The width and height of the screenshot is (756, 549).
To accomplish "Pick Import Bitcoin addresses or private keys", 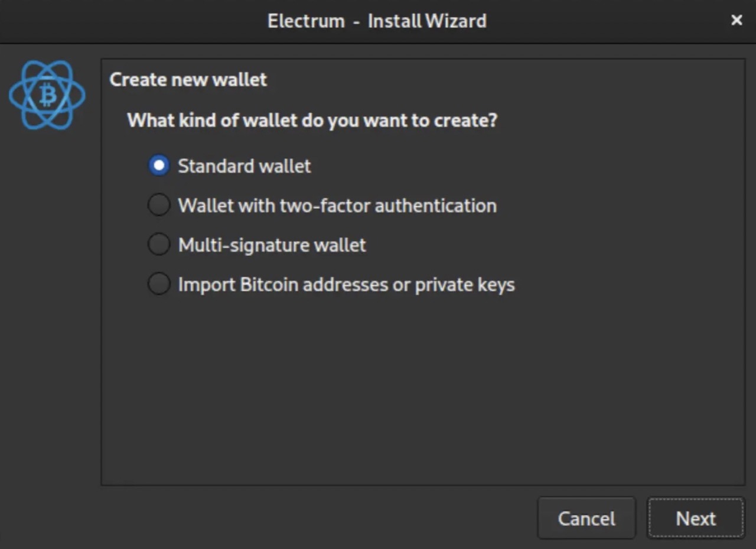I will [x=158, y=284].
